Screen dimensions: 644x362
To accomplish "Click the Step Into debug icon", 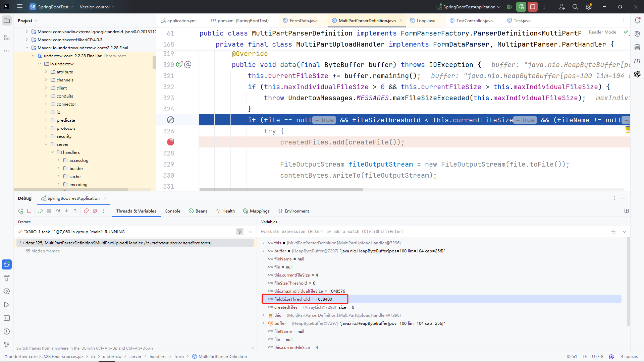I will [66, 211].
